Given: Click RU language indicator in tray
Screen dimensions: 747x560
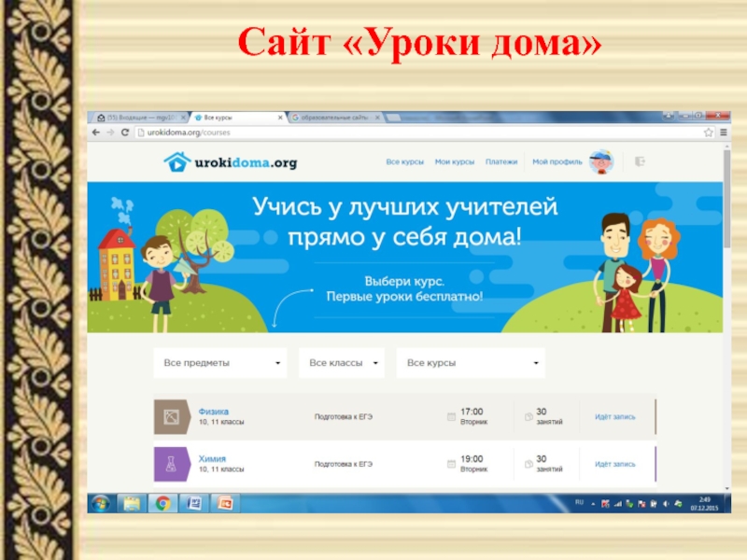Looking at the screenshot, I should pos(579,502).
